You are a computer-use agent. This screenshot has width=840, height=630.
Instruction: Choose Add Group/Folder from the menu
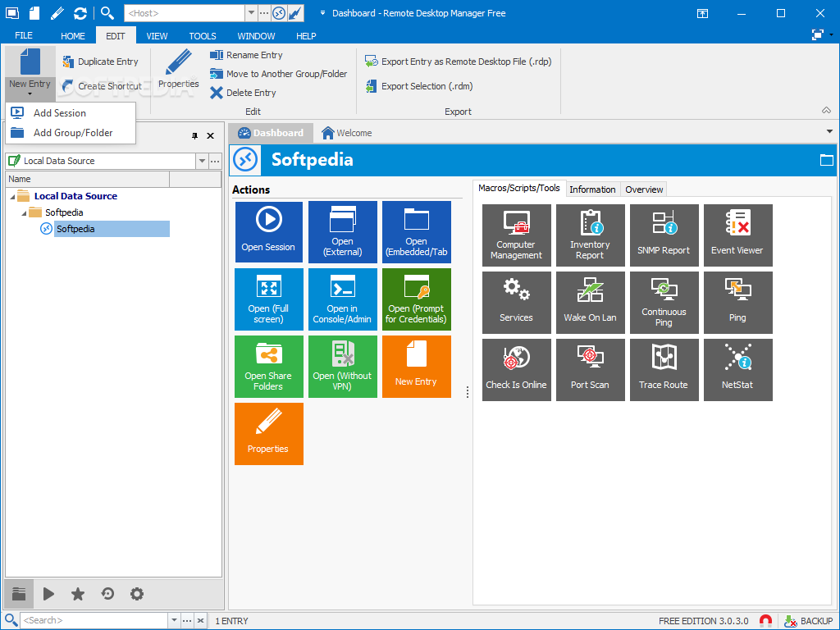point(71,133)
